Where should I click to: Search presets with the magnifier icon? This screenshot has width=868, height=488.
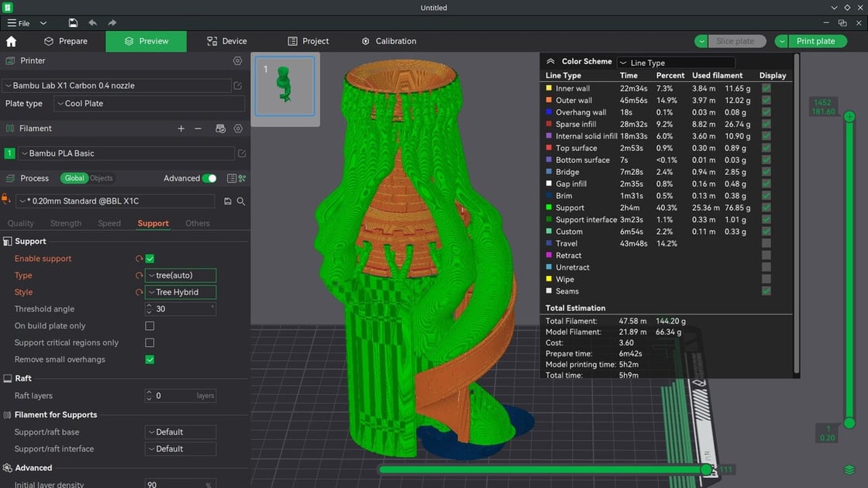coord(241,200)
